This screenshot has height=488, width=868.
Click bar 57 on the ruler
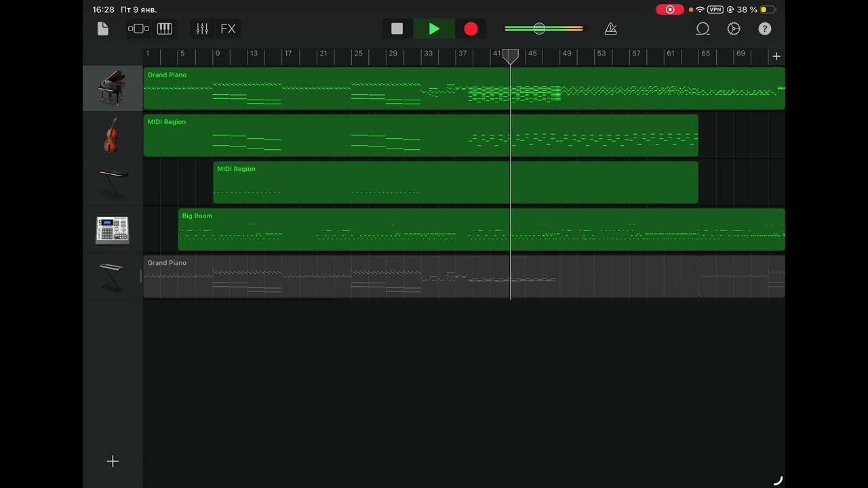tap(636, 54)
